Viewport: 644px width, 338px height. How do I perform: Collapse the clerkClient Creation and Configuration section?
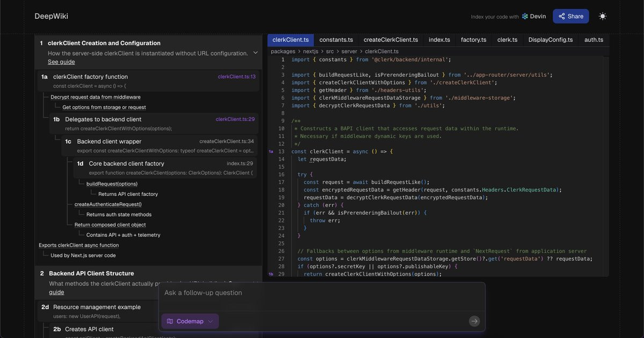[x=255, y=53]
